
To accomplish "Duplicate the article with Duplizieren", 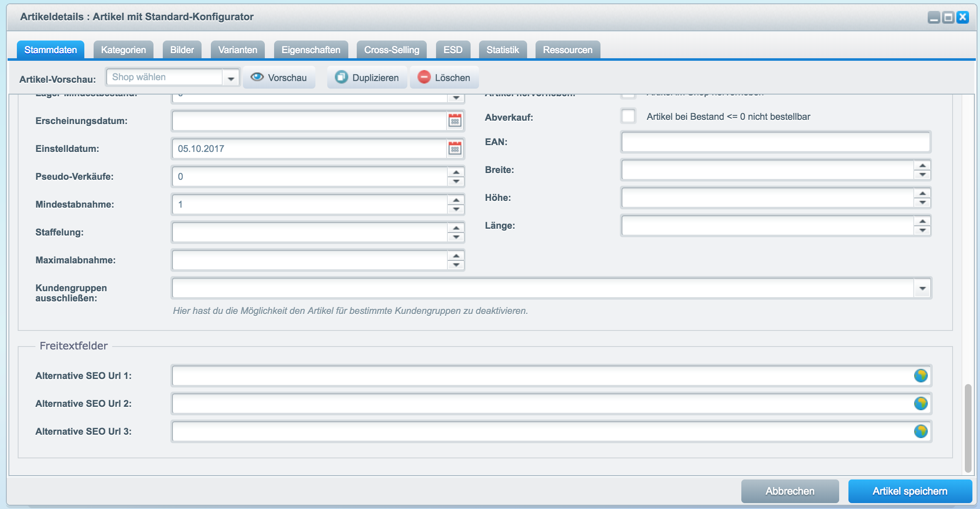I will [x=367, y=78].
